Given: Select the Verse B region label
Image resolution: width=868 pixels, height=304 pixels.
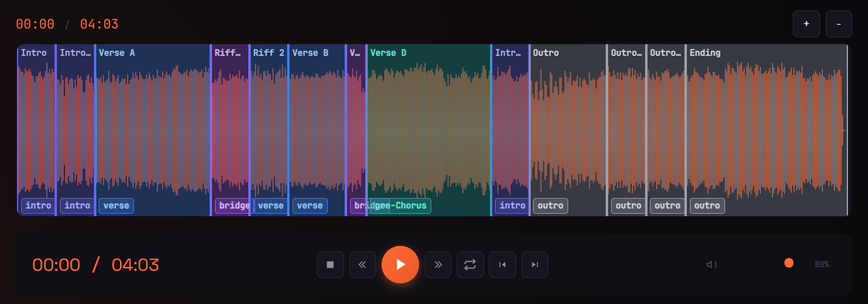Looking at the screenshot, I should [x=310, y=53].
